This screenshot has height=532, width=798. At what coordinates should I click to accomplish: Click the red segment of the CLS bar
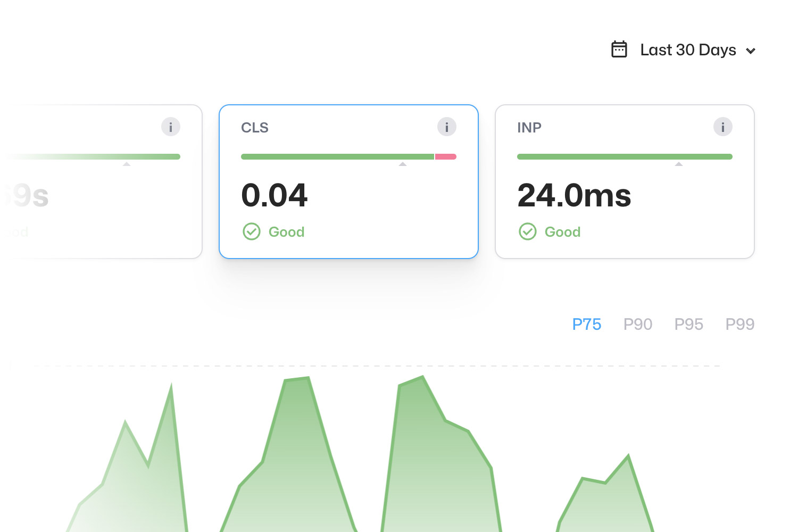tap(446, 156)
